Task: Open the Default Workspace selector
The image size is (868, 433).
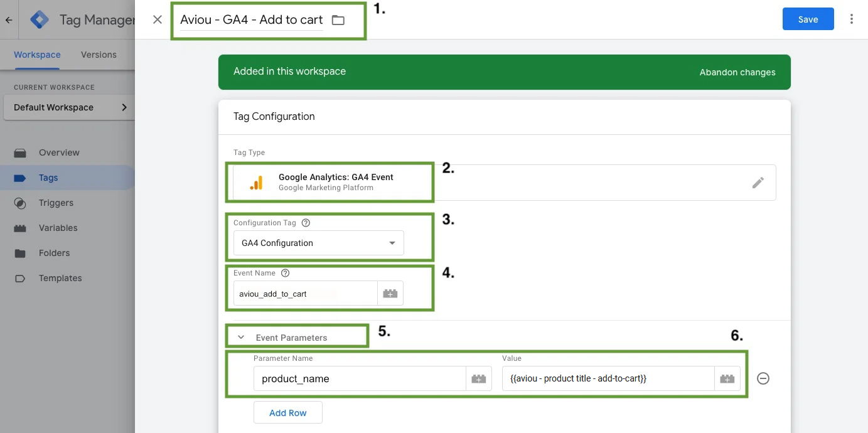Action: (x=70, y=107)
